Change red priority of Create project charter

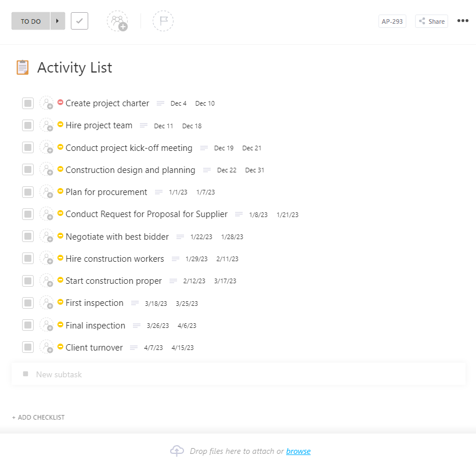point(60,102)
